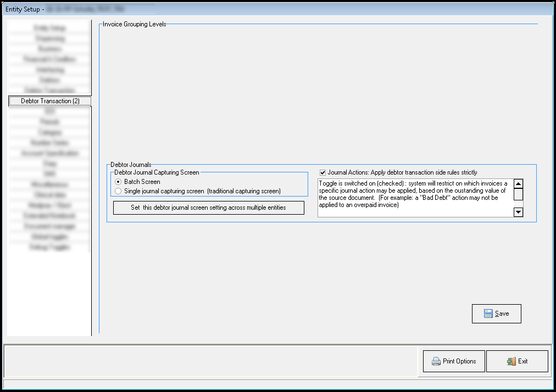Click the description box scrollbar thumb
Viewport: 556px width, 392px height.
point(518,194)
